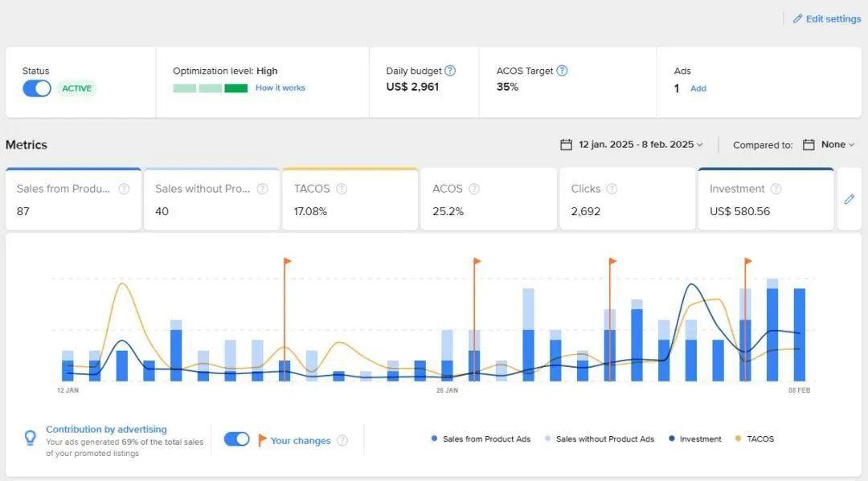Click the Clicks metric help icon
The image size is (868, 481).
(x=612, y=189)
